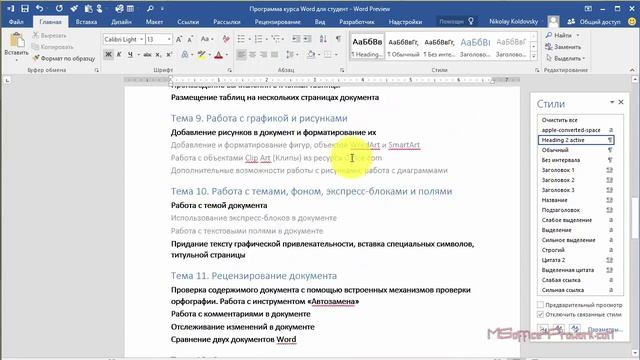Save the document using the floppy disk icon
The height and width of the screenshot is (360, 640).
point(25,9)
